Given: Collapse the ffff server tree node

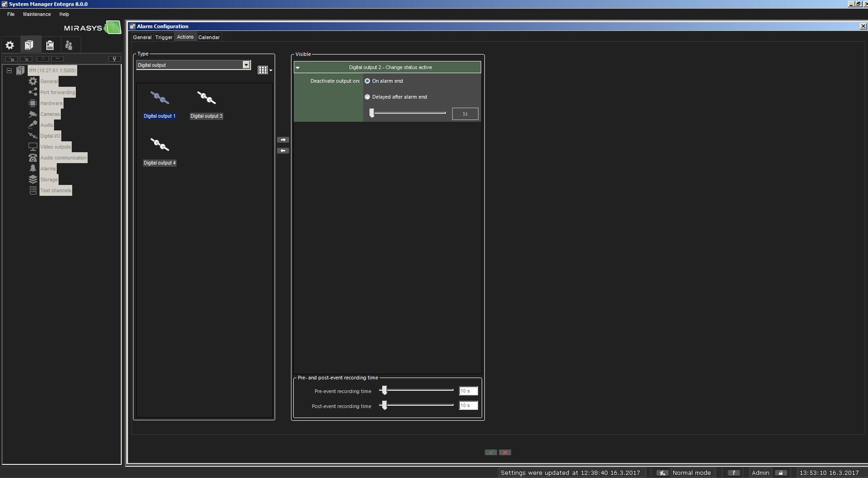Looking at the screenshot, I should (x=9, y=71).
